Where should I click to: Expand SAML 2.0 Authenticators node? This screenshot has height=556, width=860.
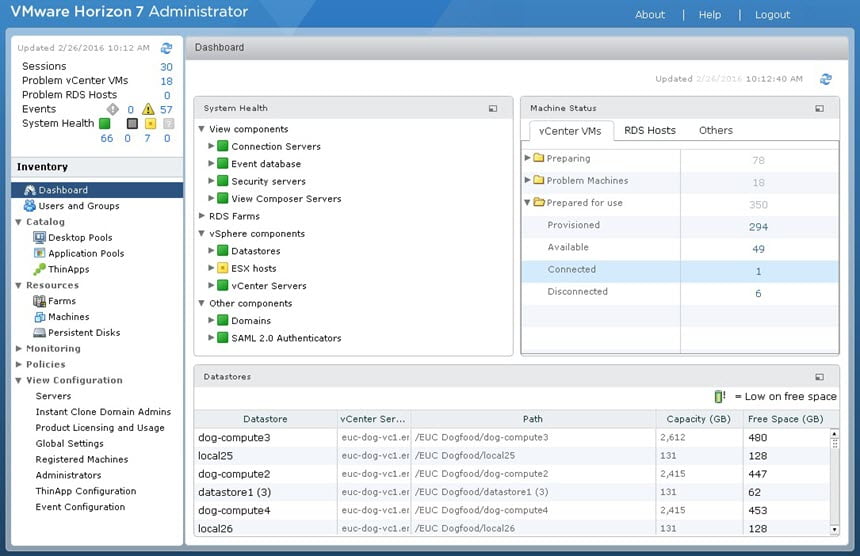[x=211, y=337]
